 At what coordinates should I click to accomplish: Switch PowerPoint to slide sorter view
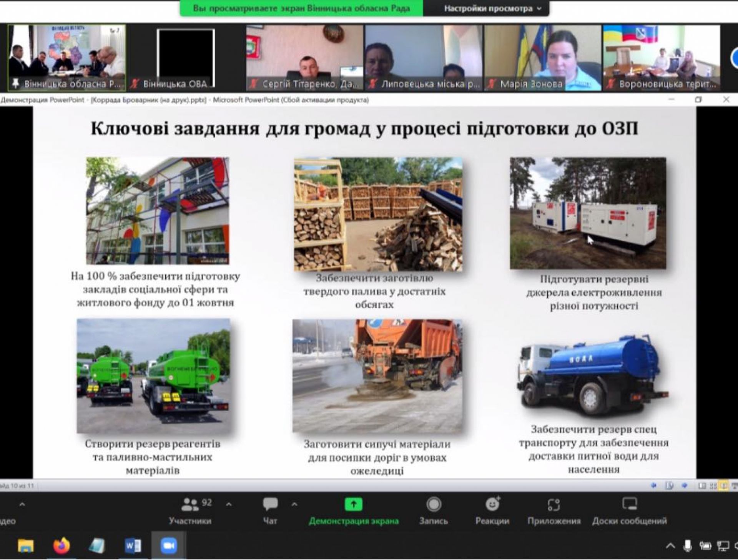pos(713,486)
